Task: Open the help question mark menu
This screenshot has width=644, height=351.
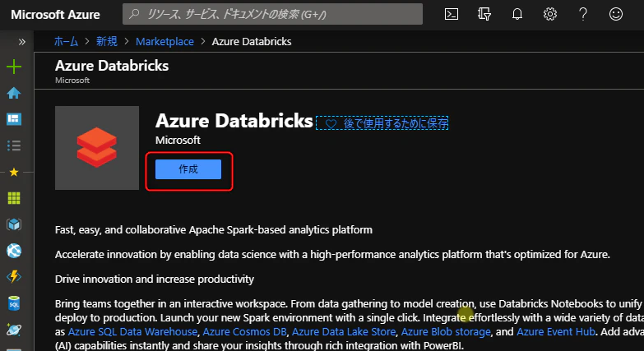Action: click(x=582, y=14)
